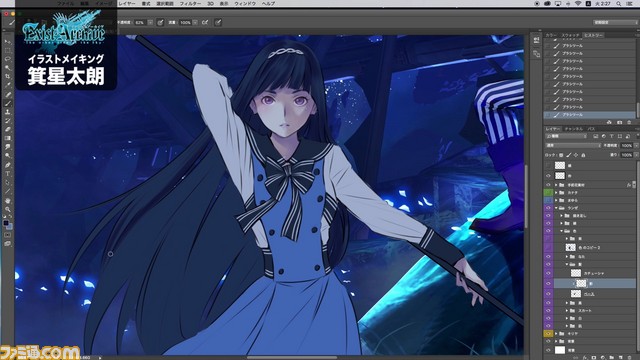Add layer style fx at Layers panel bottom
This screenshot has width=640, height=360.
tap(585, 358)
